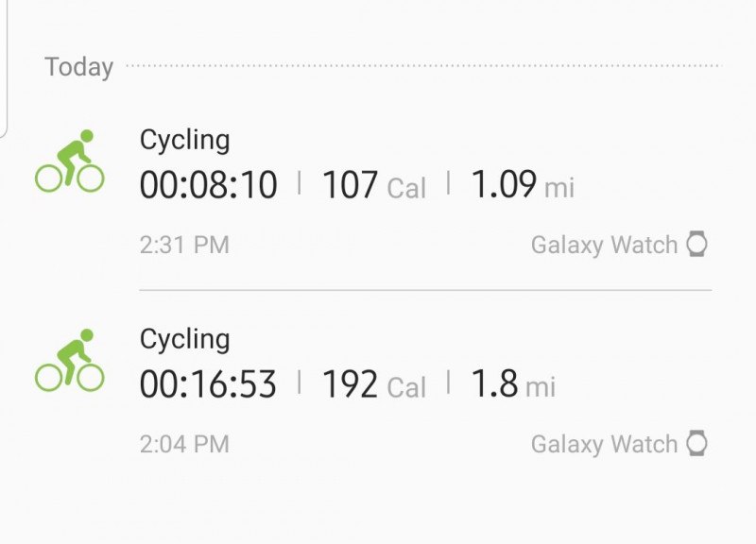756x544 pixels.
Task: Tap the cyclist icon for the 2:04 PM workout
Action: (70, 360)
